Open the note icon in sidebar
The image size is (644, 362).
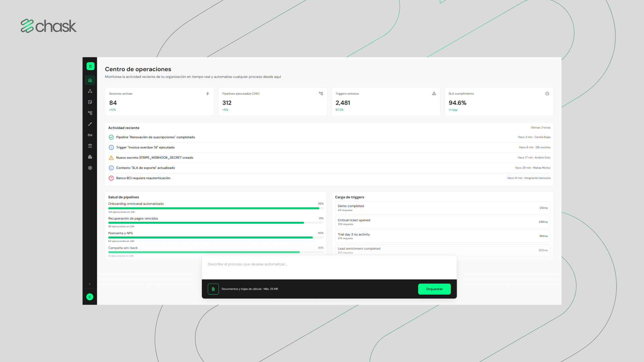coord(90,102)
